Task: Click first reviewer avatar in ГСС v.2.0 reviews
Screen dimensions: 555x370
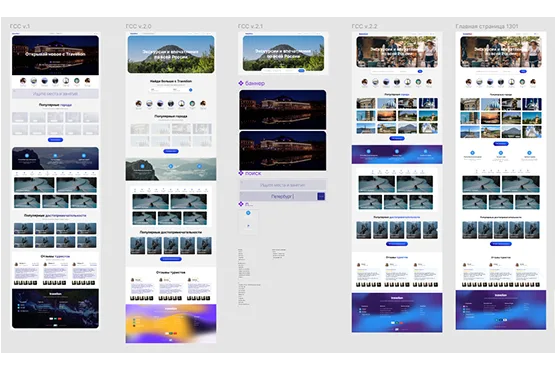Action: [133, 280]
